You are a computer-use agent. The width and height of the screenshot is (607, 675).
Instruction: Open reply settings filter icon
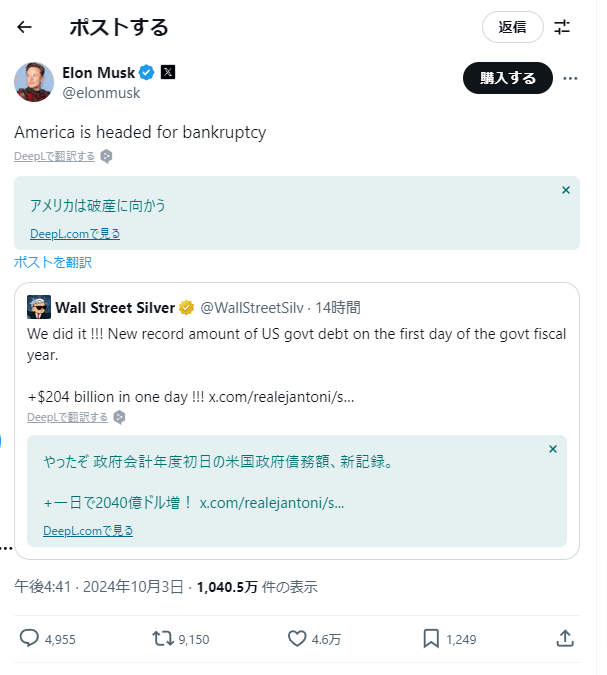point(562,27)
